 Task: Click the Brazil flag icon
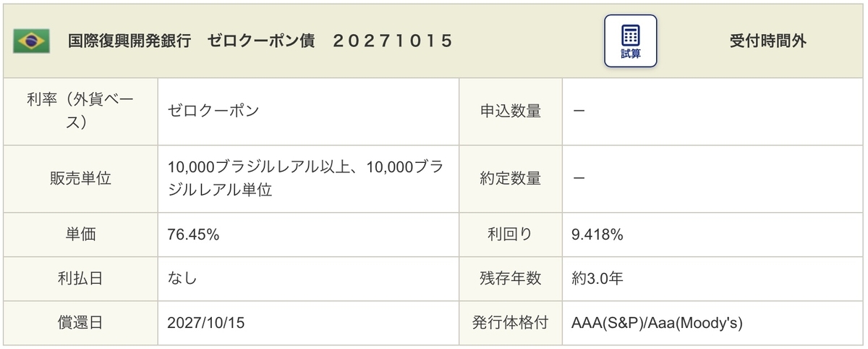pyautogui.click(x=31, y=41)
